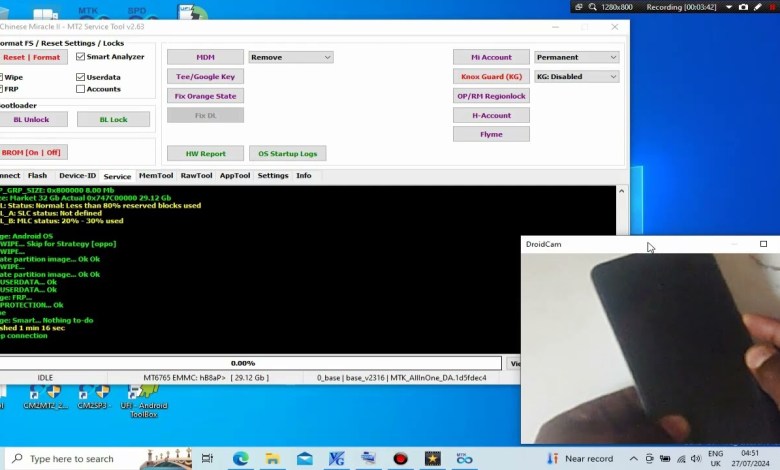780x470 pixels.
Task: Switch to the MemTool tab
Action: coord(155,176)
